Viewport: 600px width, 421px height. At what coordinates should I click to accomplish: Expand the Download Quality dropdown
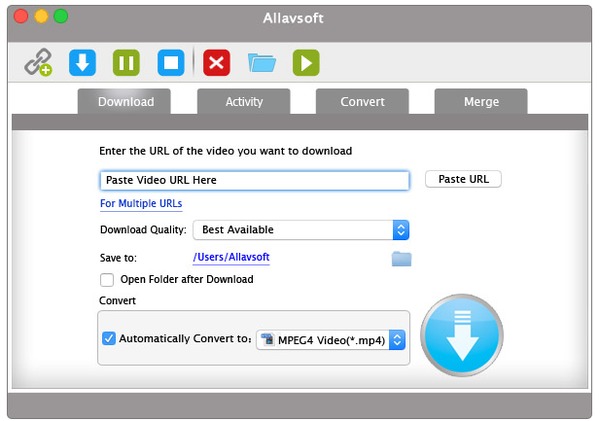coord(301,230)
